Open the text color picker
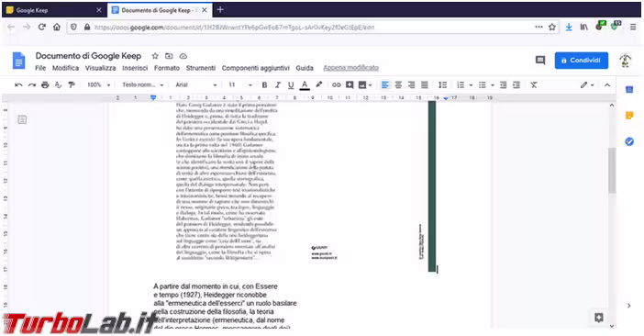 (x=305, y=85)
